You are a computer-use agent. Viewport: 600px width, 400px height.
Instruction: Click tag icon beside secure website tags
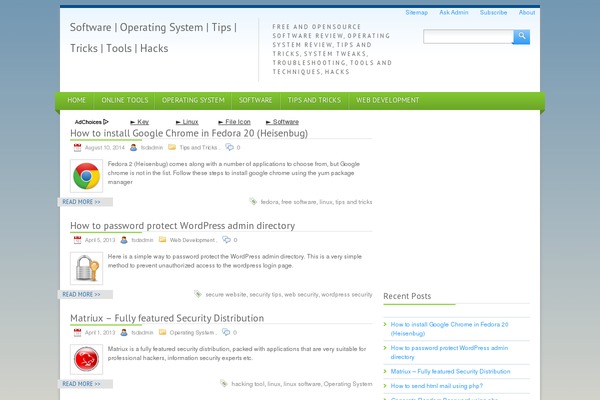[x=198, y=294]
